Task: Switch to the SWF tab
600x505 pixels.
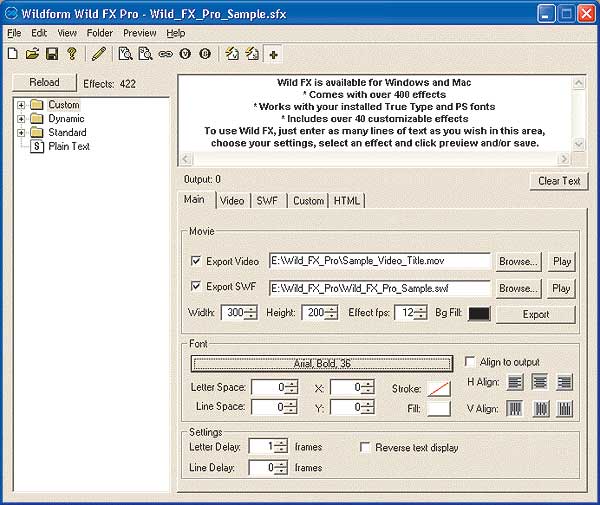Action: [267, 200]
